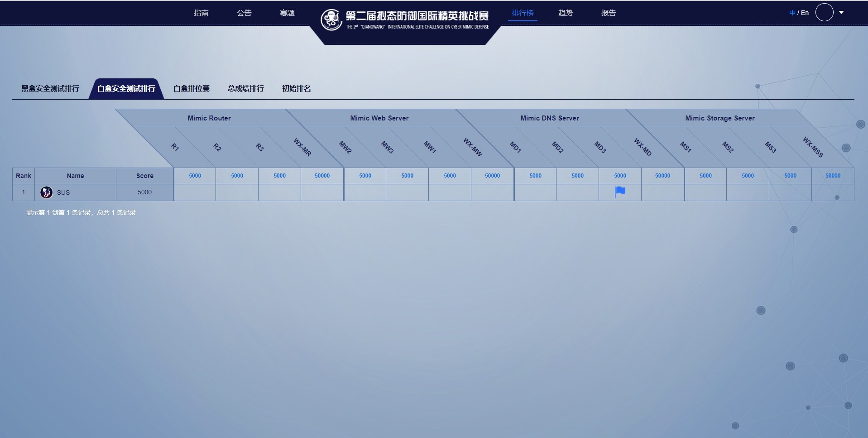Open the 趋势 trends page
The height and width of the screenshot is (438, 868).
tap(566, 13)
